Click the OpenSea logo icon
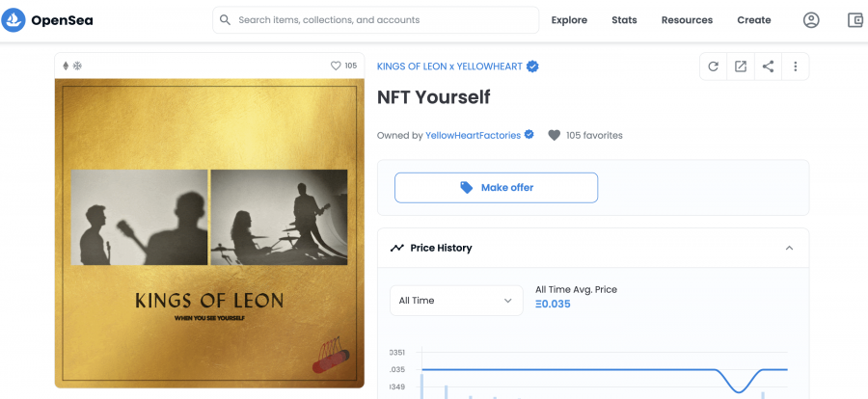Image resolution: width=868 pixels, height=399 pixels. coord(14,20)
